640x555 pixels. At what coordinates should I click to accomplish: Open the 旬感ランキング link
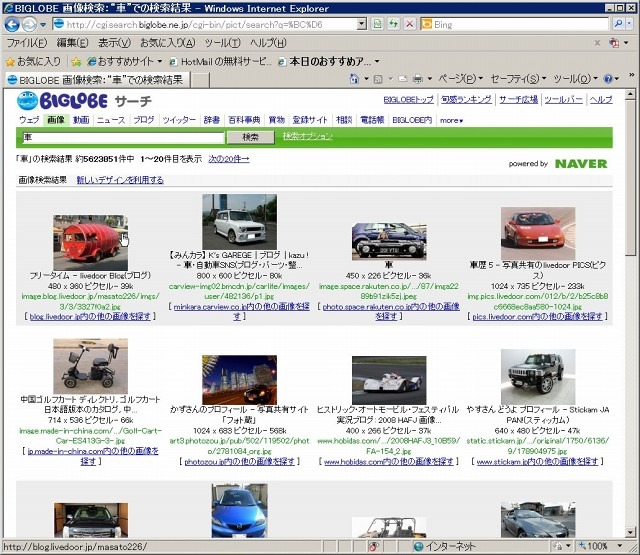click(466, 99)
